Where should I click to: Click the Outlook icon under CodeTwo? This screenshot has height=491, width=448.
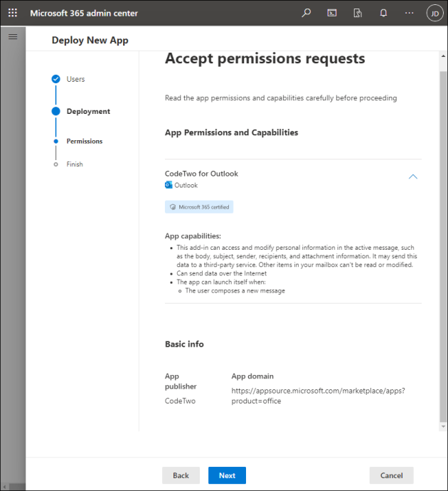pos(169,185)
